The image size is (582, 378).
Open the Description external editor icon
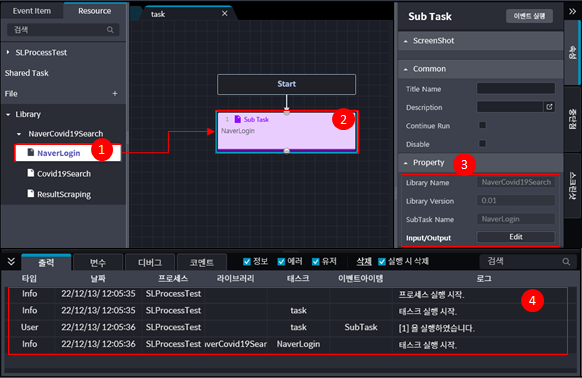(549, 107)
